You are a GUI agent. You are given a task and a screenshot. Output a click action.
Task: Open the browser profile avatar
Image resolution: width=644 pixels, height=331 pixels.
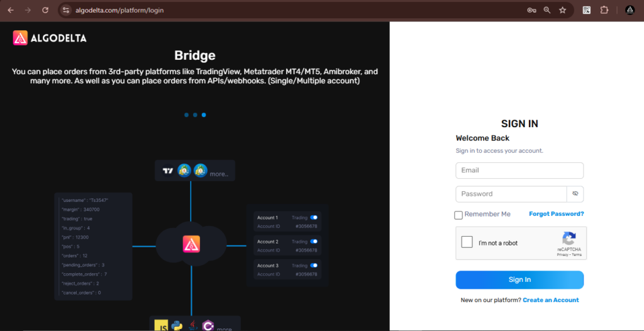click(630, 10)
